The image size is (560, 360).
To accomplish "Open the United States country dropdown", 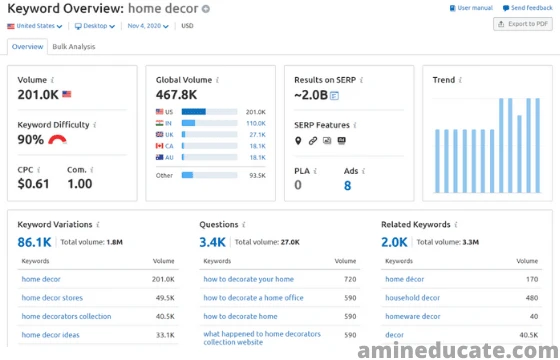I will click(x=35, y=26).
